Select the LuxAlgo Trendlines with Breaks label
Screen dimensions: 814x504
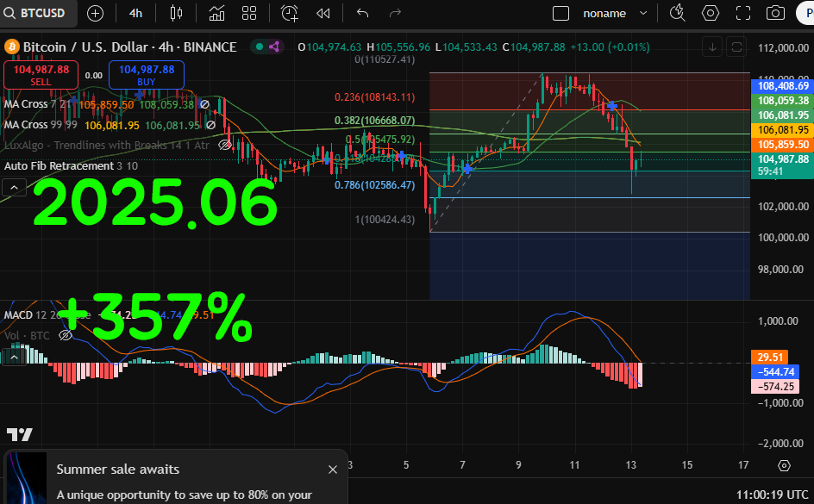point(106,146)
